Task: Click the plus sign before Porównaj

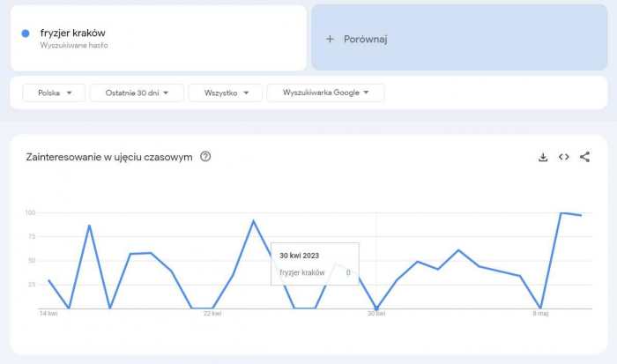Action: 330,39
